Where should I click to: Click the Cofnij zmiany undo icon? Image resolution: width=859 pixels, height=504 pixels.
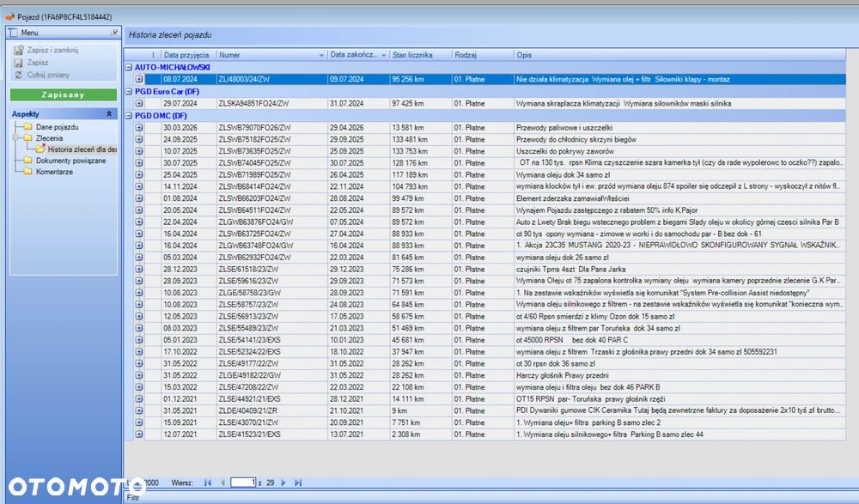19,75
